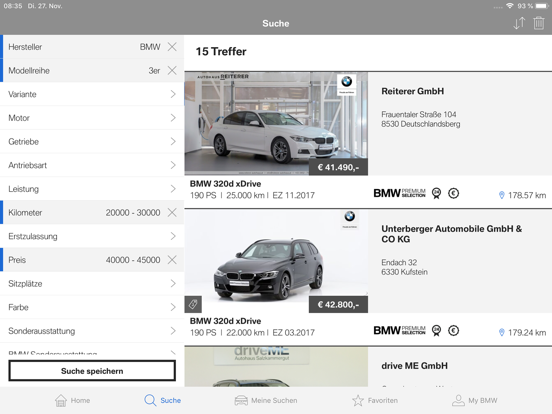
Task: Remove the Hersteller BMW filter
Action: click(172, 46)
